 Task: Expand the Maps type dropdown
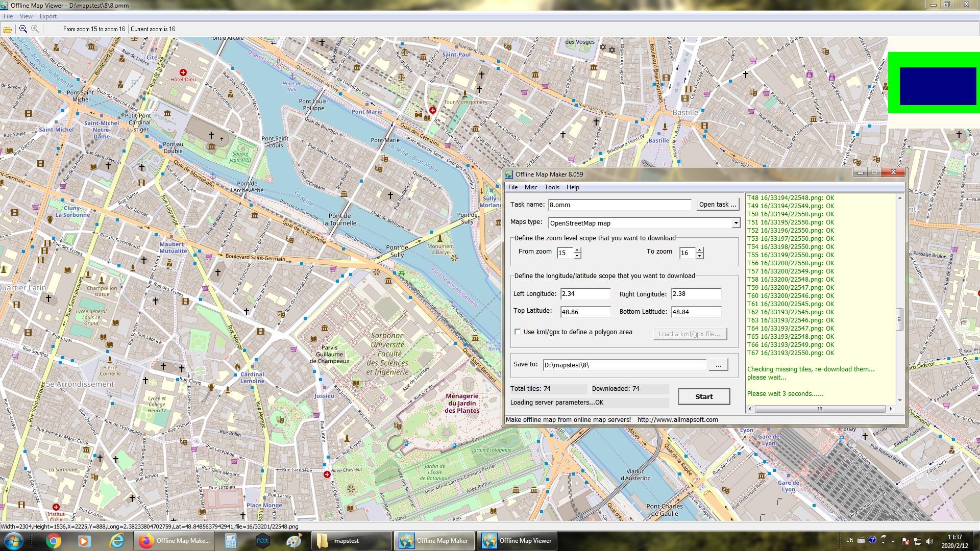coord(736,223)
